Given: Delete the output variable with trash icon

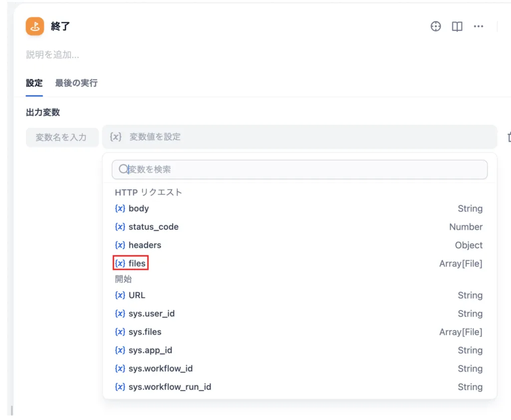Looking at the screenshot, I should point(509,137).
